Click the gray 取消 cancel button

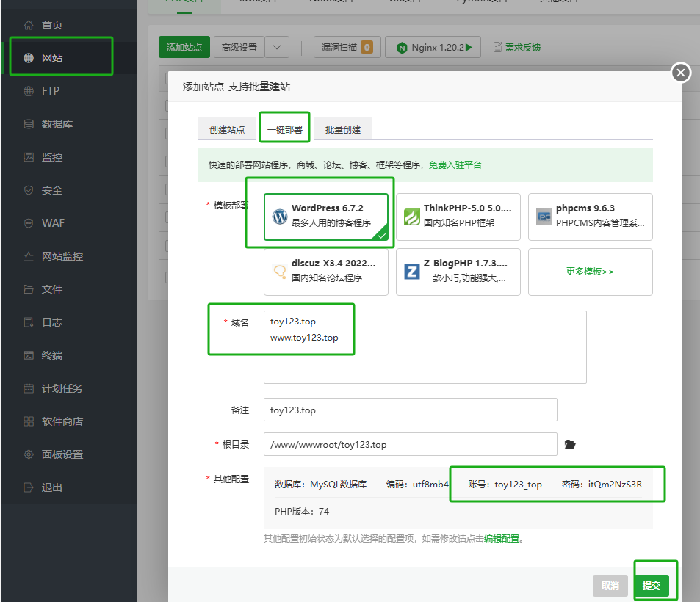coord(610,586)
